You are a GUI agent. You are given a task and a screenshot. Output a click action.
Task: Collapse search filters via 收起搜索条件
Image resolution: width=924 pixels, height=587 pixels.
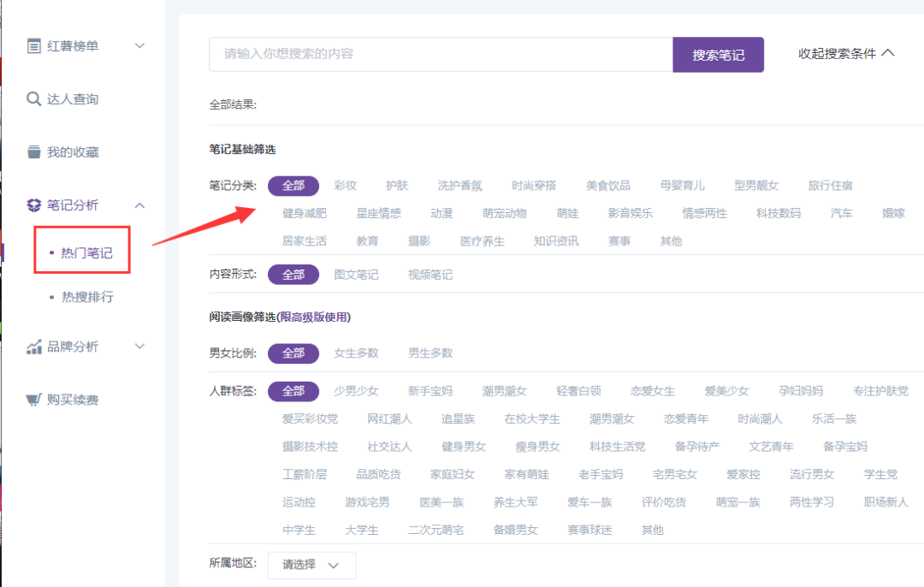point(846,53)
